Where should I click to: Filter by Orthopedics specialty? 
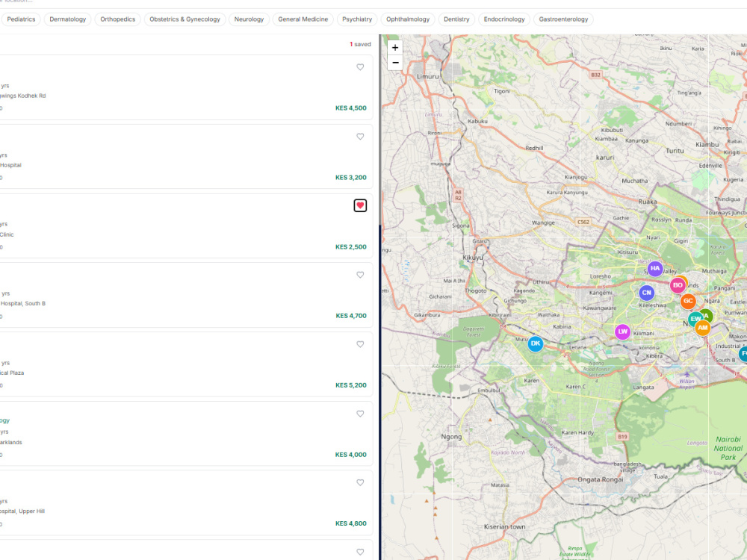click(x=118, y=19)
